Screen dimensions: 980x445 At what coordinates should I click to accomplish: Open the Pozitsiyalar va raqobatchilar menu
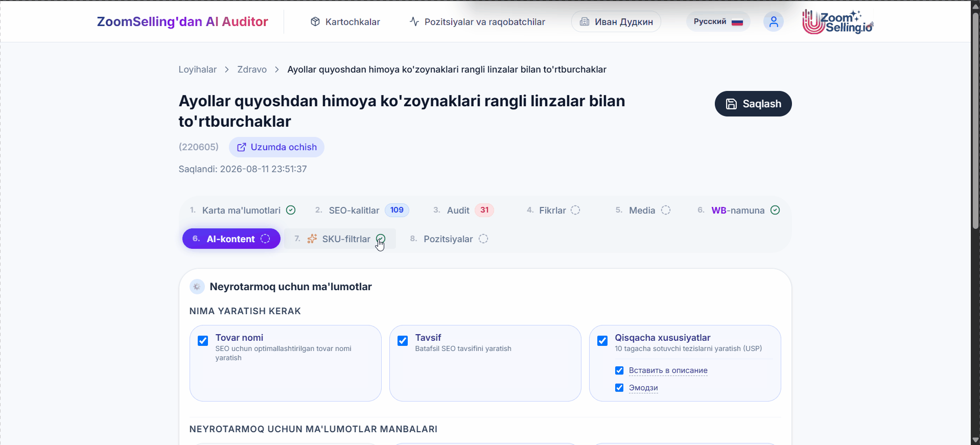(477, 21)
